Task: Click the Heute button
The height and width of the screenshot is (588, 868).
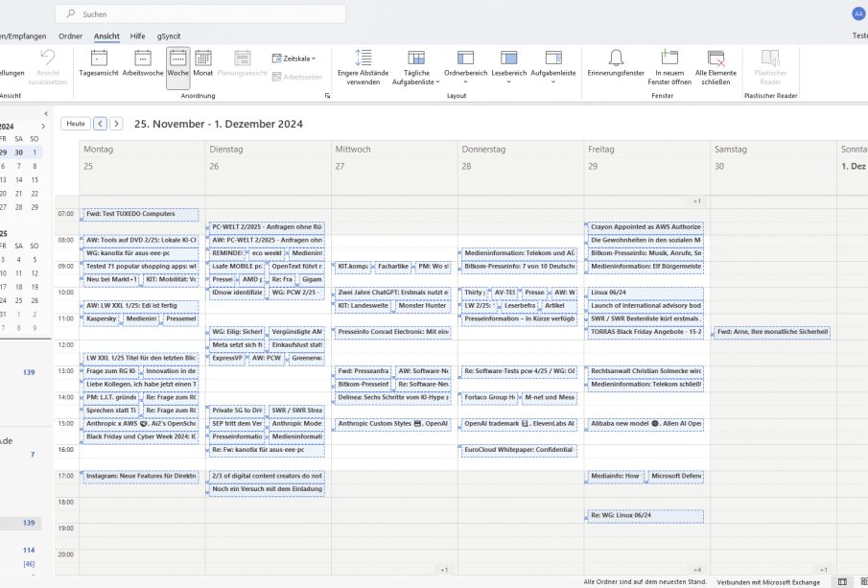Action: point(76,124)
